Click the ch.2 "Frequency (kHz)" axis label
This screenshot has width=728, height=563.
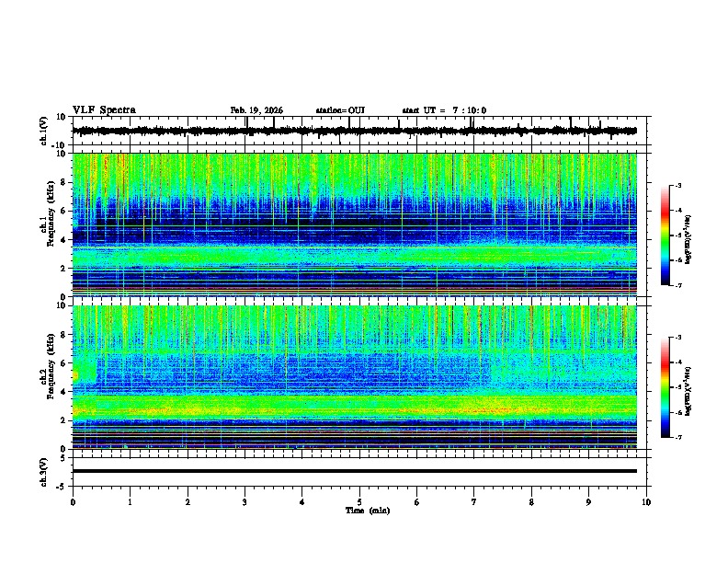point(51,366)
